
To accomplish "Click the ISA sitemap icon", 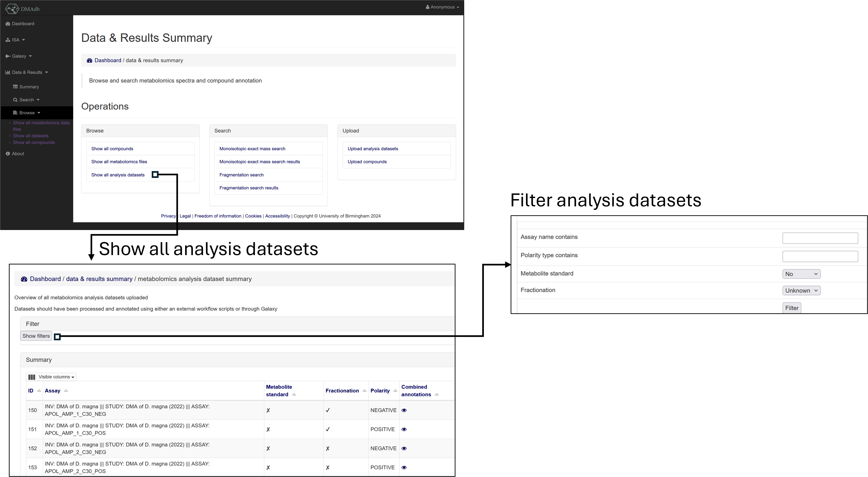I will (8, 40).
